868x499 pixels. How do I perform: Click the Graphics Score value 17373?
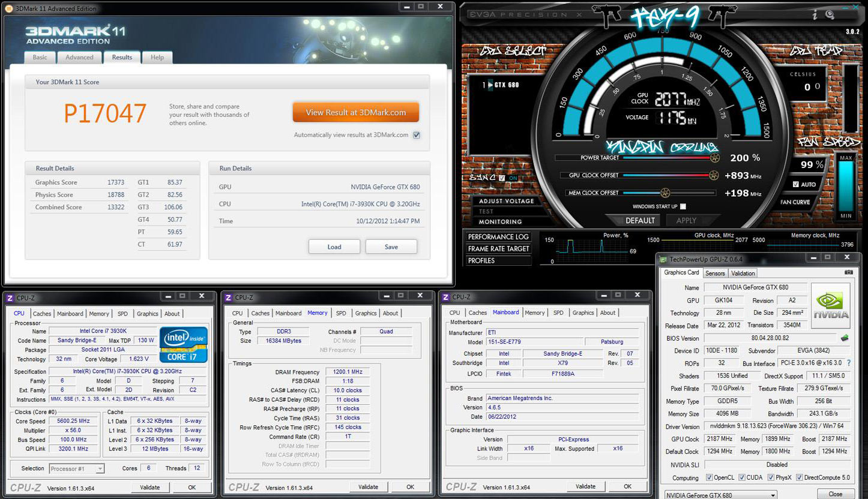point(116,182)
